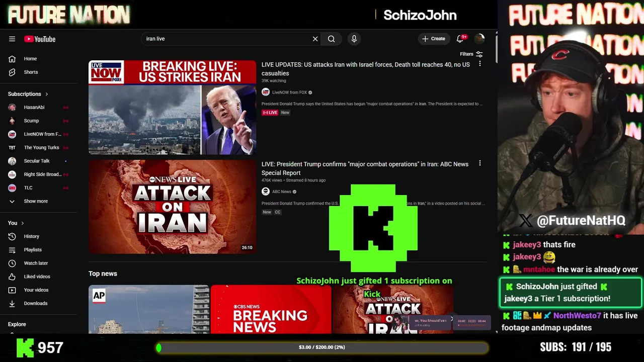
Task: Click the 39K watching text
Action: click(274, 81)
